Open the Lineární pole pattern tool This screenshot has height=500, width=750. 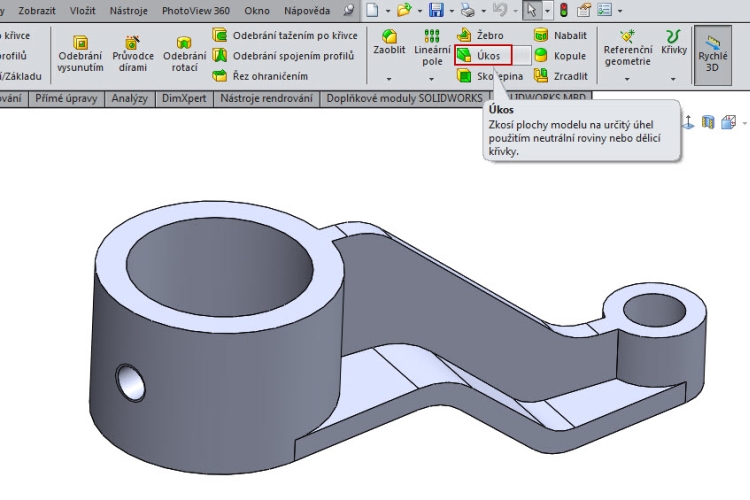[x=432, y=48]
